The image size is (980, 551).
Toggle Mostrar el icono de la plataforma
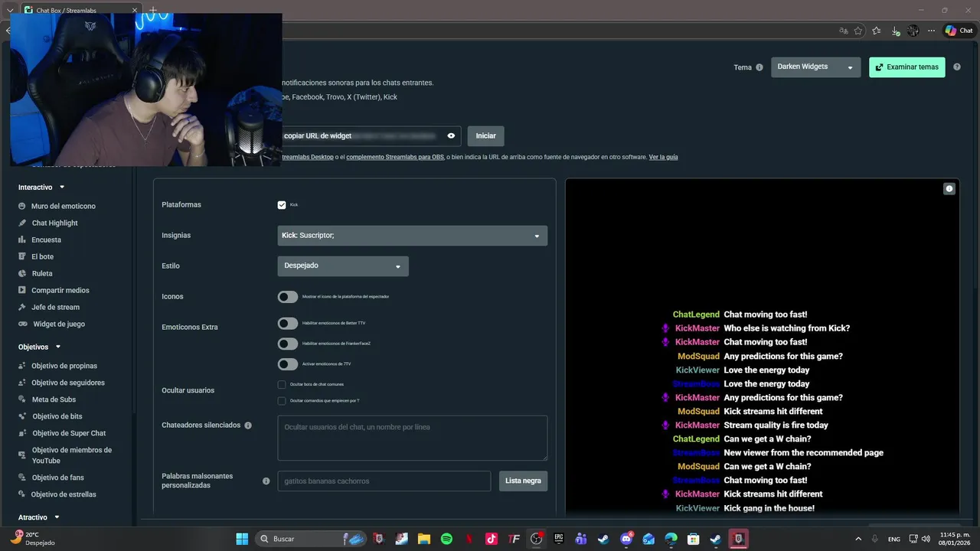tap(288, 297)
